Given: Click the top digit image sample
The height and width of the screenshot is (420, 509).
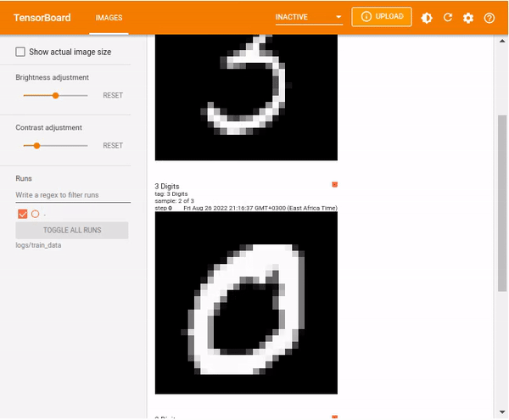Looking at the screenshot, I should point(246,98).
